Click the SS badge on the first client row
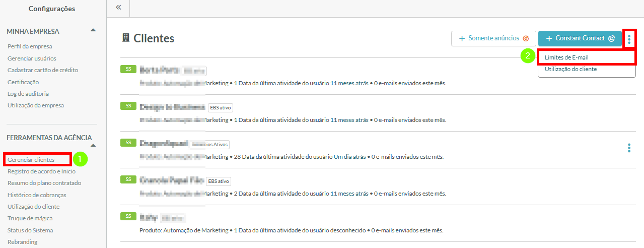The image size is (644, 248). point(128,69)
